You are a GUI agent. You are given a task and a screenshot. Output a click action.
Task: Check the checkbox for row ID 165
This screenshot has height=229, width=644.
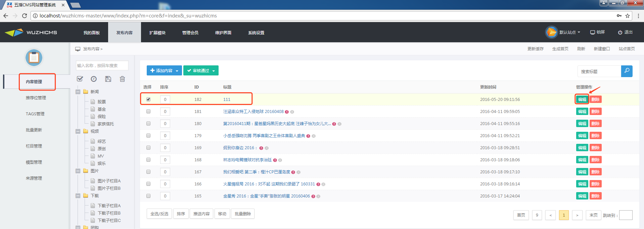pos(148,196)
